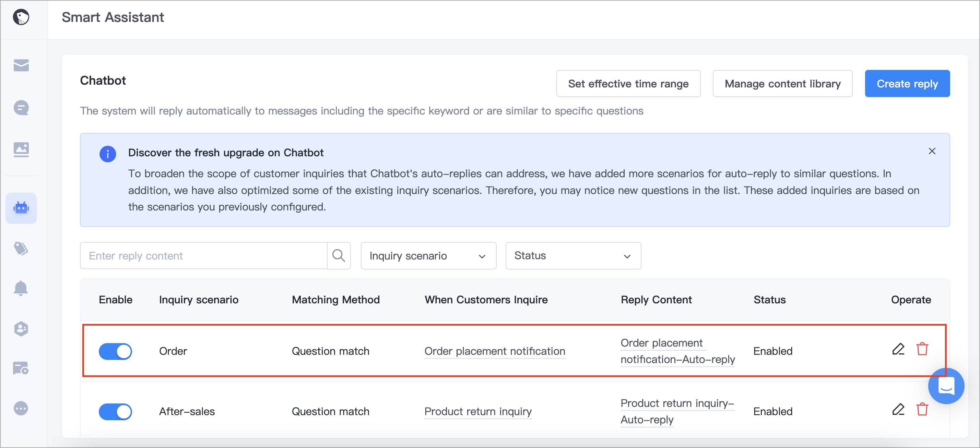Open the Order placement notification inquiry link
Image resolution: width=980 pixels, height=448 pixels.
[x=495, y=351]
